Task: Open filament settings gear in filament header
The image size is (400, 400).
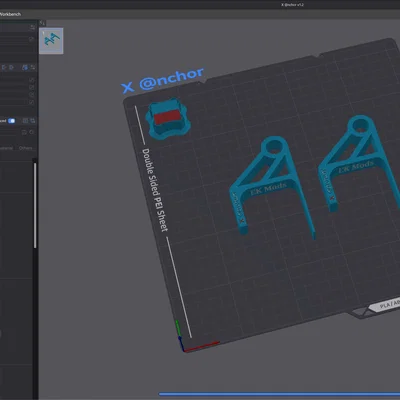Action: click(33, 67)
